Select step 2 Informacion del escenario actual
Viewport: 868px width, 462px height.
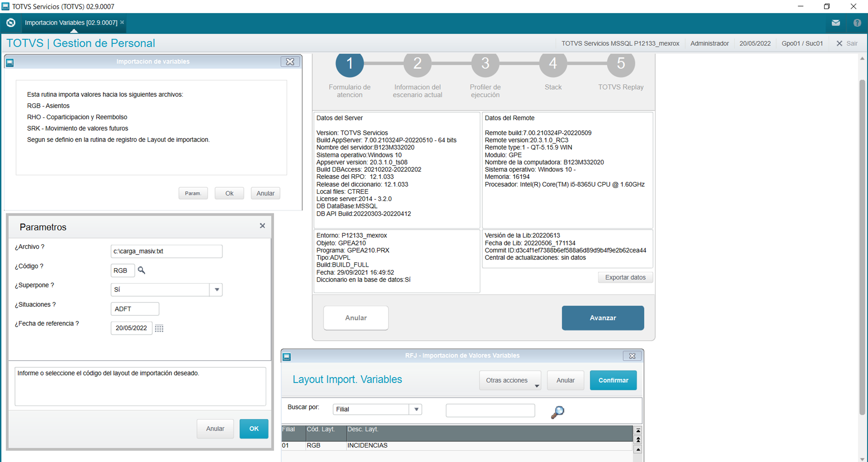tap(418, 63)
